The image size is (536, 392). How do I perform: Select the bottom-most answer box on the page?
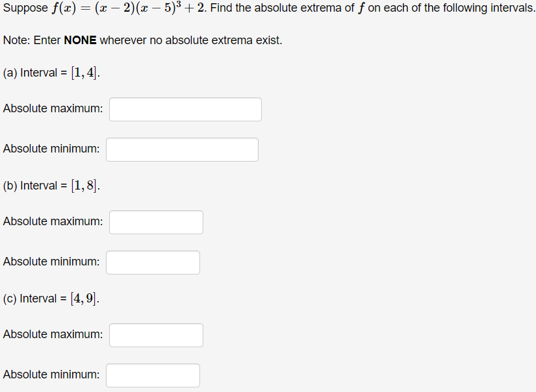pyautogui.click(x=153, y=375)
